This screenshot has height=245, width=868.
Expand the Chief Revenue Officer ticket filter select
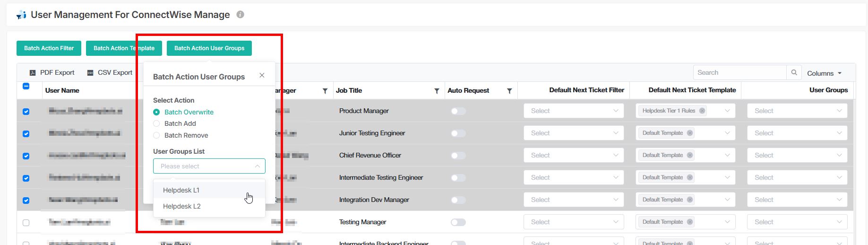tap(573, 155)
